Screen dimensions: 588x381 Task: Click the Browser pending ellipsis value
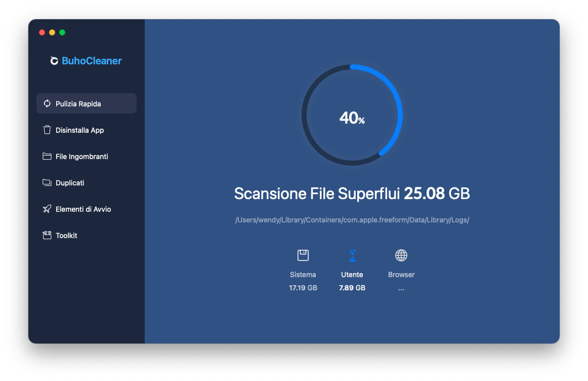click(x=401, y=289)
